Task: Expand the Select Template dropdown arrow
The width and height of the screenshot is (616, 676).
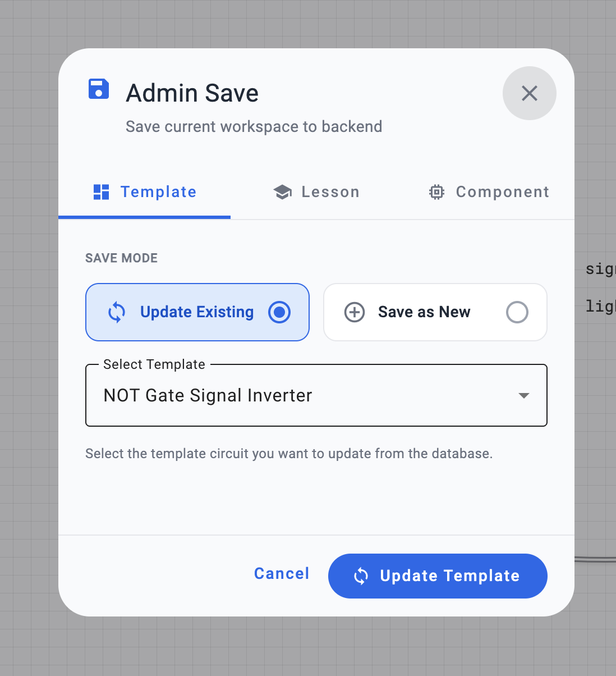Action: click(523, 396)
